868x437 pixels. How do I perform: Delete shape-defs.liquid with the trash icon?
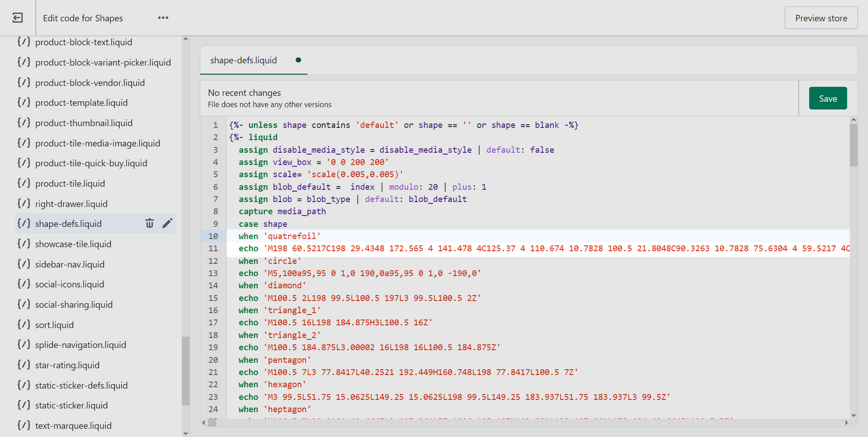click(149, 223)
